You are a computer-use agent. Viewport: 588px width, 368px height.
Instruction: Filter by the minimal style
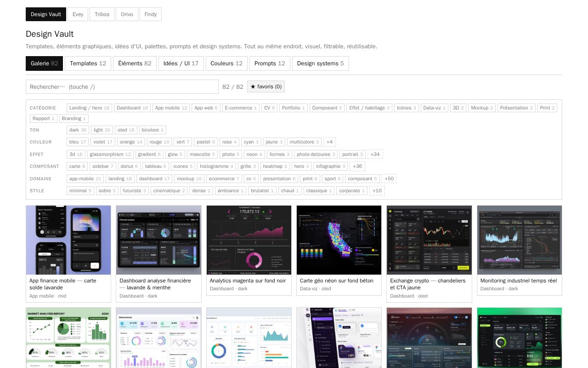point(80,191)
